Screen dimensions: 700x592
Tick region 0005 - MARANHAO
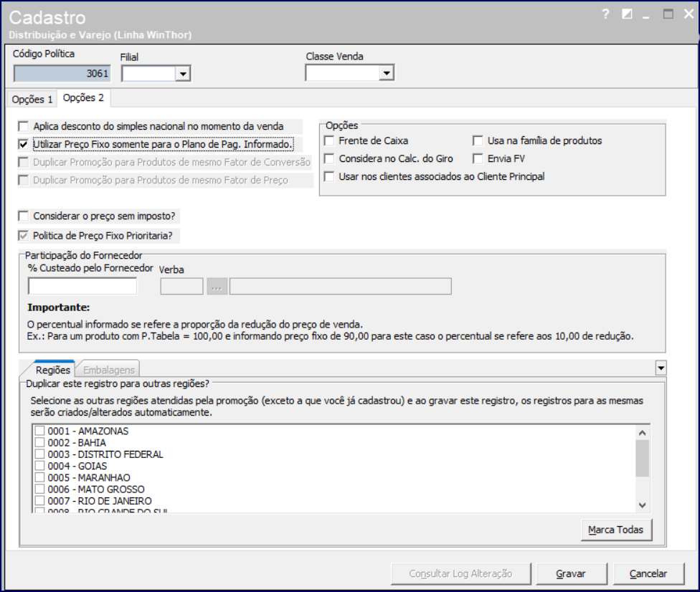coord(39,477)
